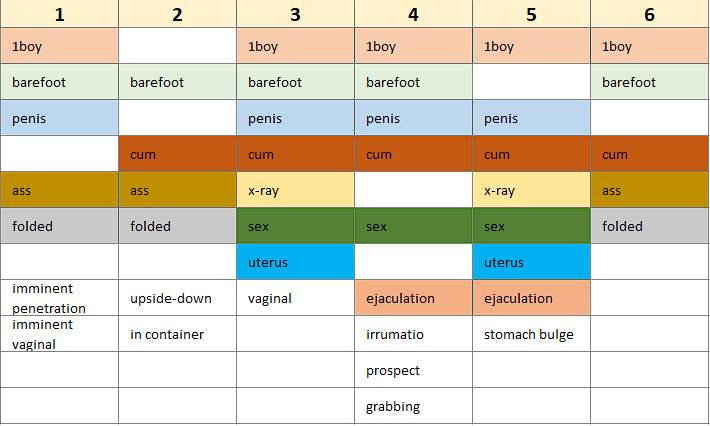The height and width of the screenshot is (426, 710).
Task: Click the 'prospect' cell
Action: 413,370
